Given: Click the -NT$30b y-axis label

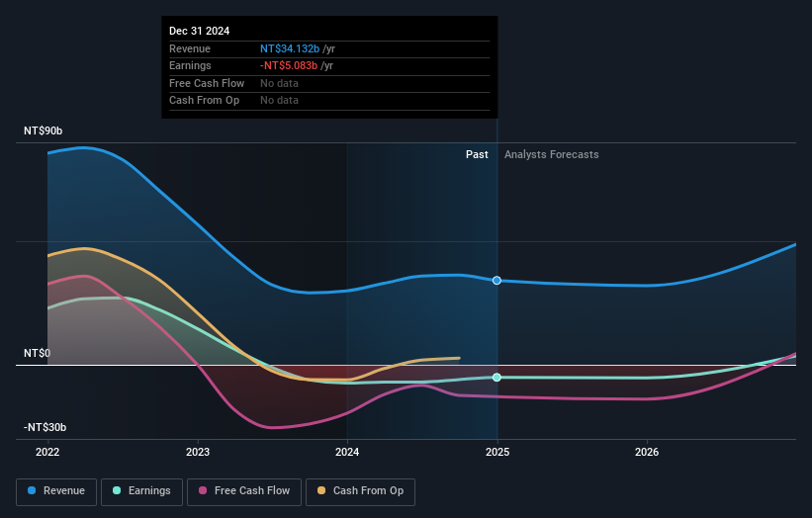Looking at the screenshot, I should click(x=45, y=427).
